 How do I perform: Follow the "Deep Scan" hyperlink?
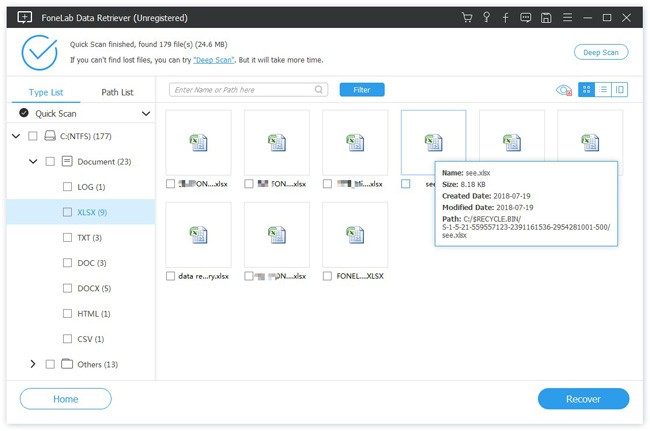[213, 60]
